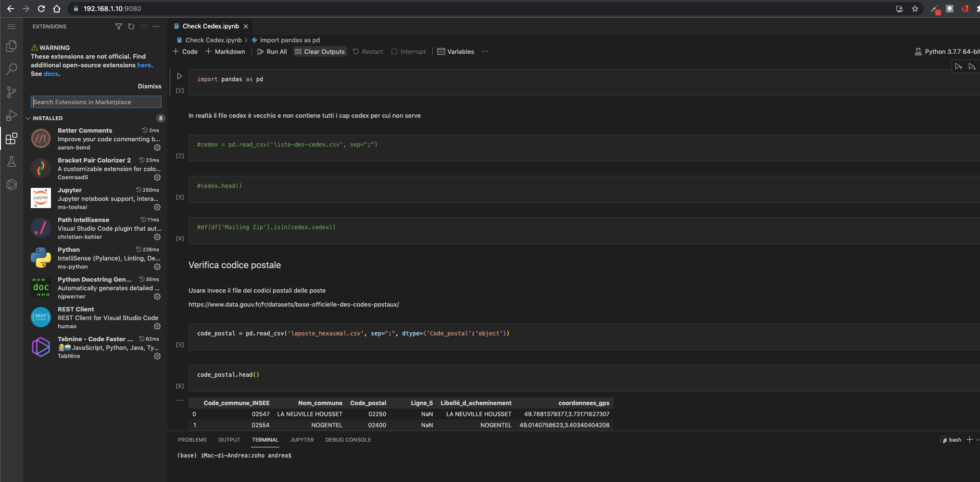
Task: Click the browser address bar
Action: (x=481, y=9)
